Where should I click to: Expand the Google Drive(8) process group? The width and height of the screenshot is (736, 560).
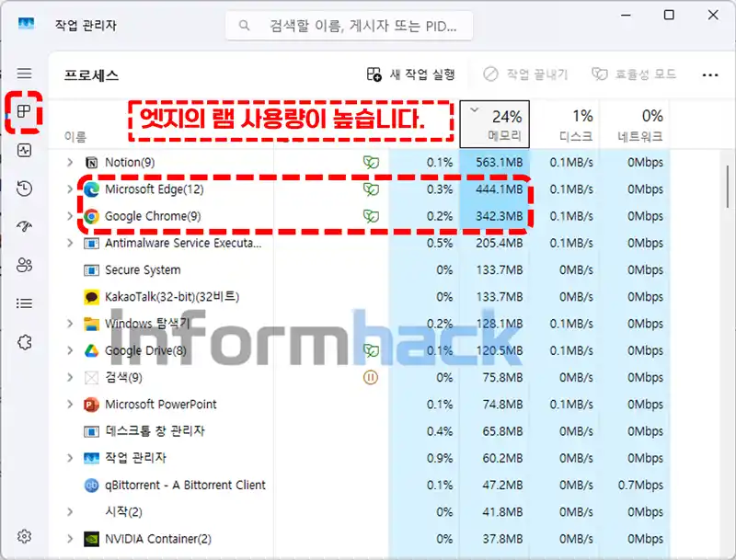(70, 350)
